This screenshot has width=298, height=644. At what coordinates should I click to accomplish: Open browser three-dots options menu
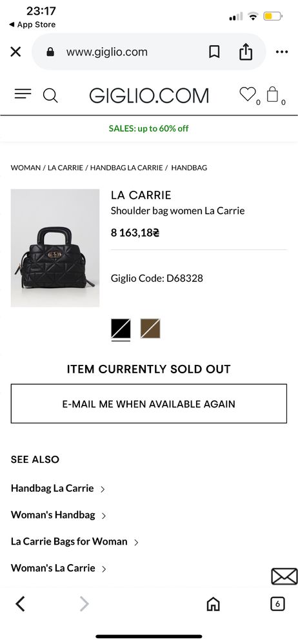click(282, 52)
